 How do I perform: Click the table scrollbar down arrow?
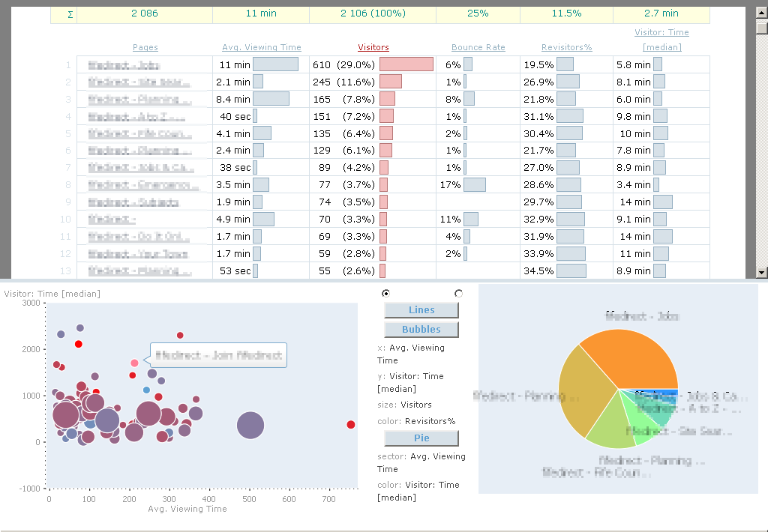(761, 273)
